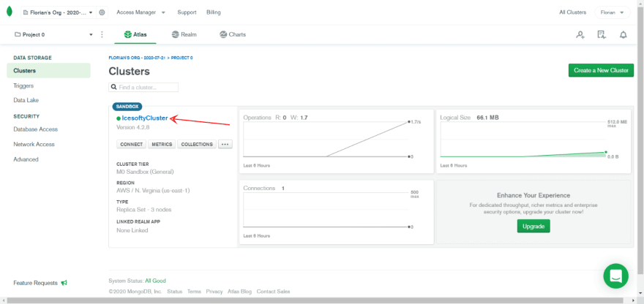Click Replica Set - 3 nodes text
This screenshot has height=304, width=644.
(x=144, y=210)
